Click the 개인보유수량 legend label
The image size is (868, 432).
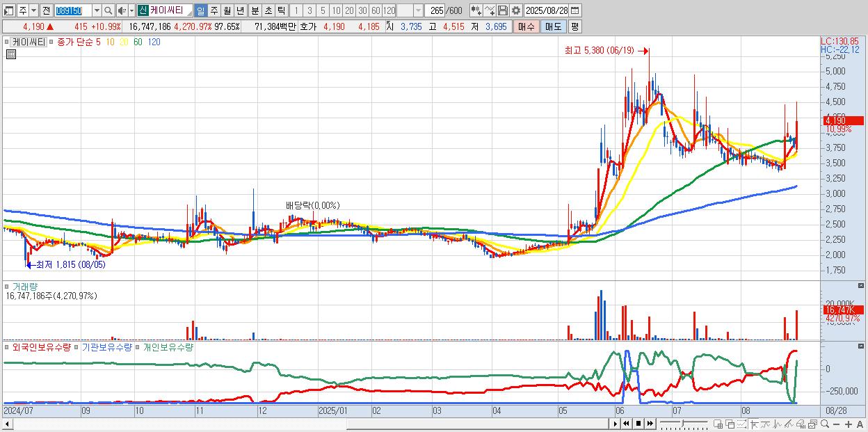(168, 346)
